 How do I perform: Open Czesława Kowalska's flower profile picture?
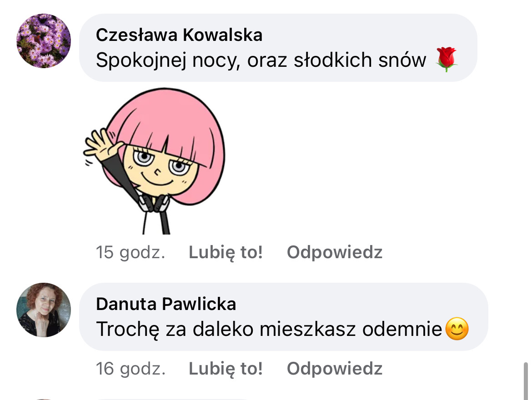click(x=44, y=41)
